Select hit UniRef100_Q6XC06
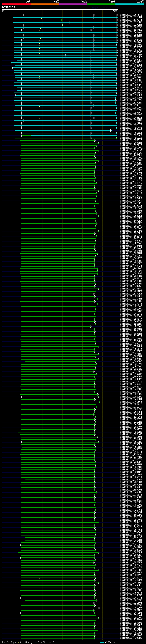146x644 pixels. (x=131, y=75)
